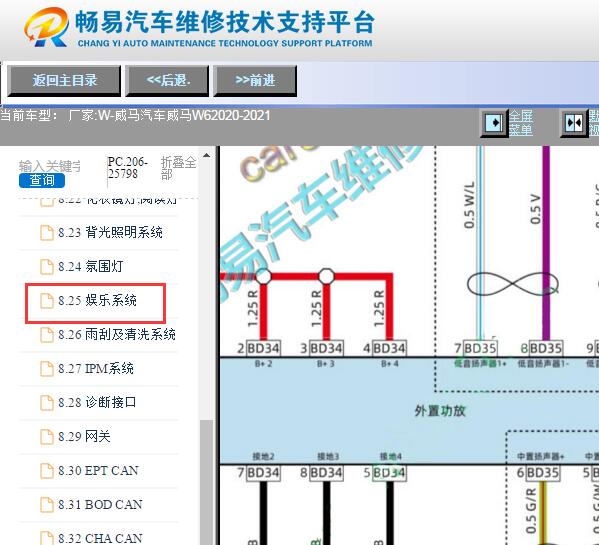Click the 当前车型 vehicle model text
The image size is (599, 545).
(x=136, y=115)
